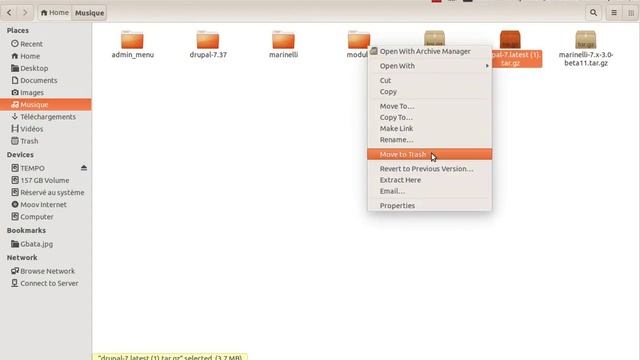Select the highlighted drupal-7.latest (1).tar.gz archive icon
640x360 pixels.
click(x=510, y=40)
